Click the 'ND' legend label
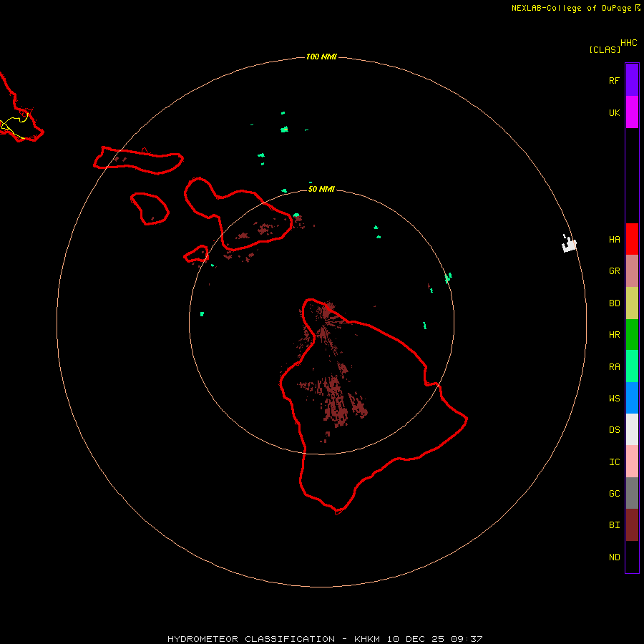This screenshot has height=644, width=644. (x=614, y=557)
